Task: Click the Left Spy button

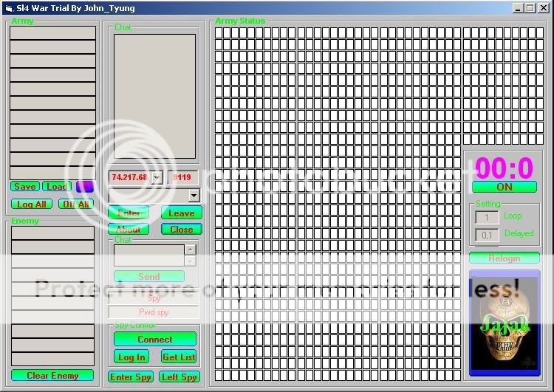Action: click(179, 377)
